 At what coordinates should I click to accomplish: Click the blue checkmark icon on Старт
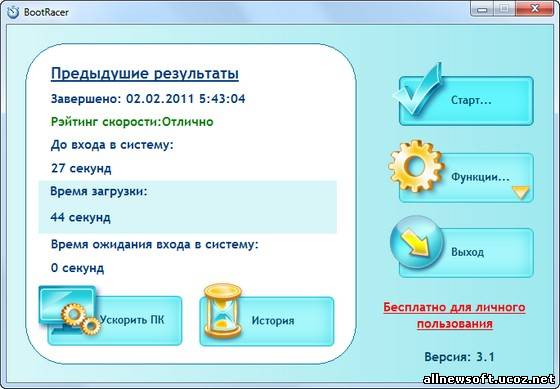tap(417, 89)
